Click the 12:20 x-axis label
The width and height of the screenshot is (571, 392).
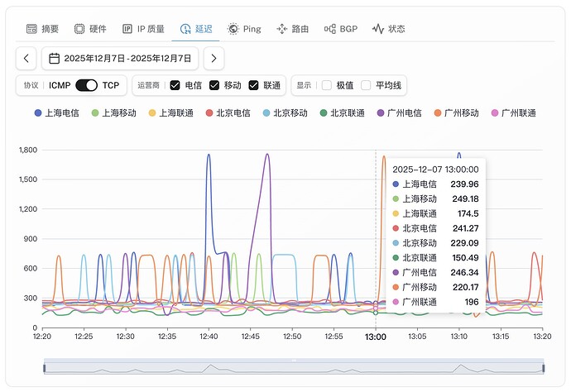(42, 337)
